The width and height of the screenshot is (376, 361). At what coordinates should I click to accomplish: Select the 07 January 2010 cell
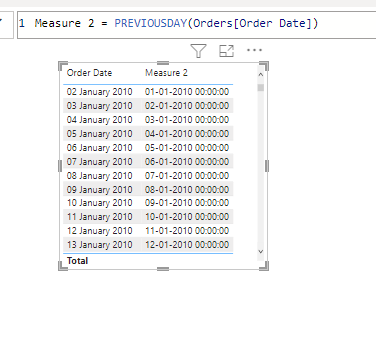[99, 162]
